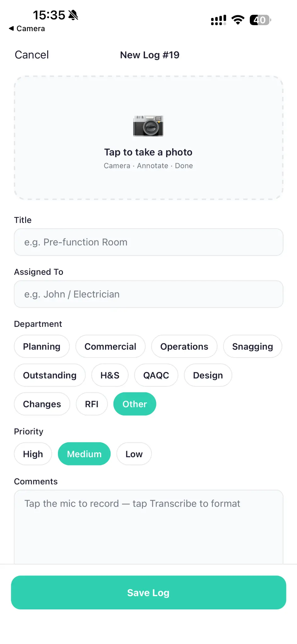Tap the cellular signal bars icon
Image resolution: width=297 pixels, height=644 pixels.
(218, 20)
